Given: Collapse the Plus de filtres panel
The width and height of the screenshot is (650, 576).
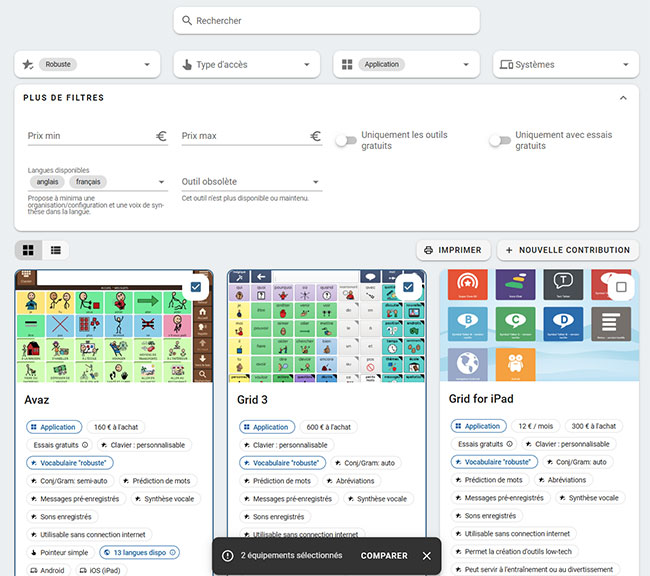Looking at the screenshot, I should point(623,98).
